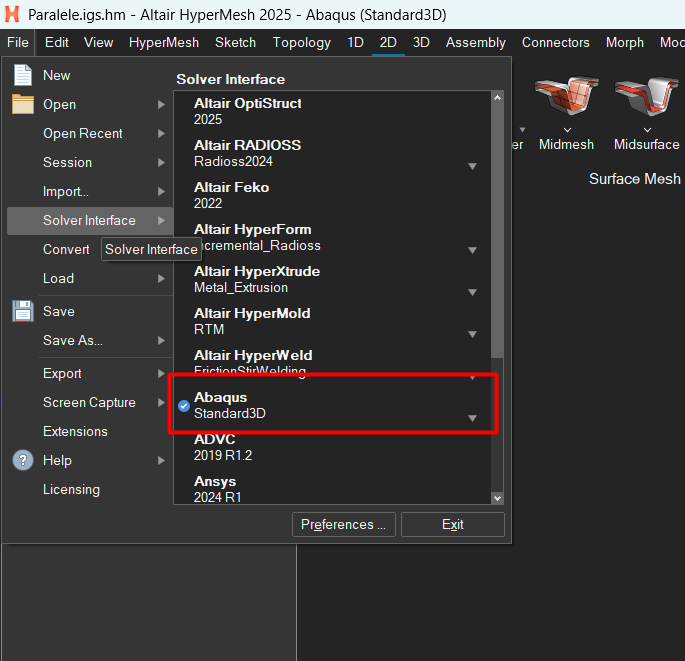685x661 pixels.
Task: Choose Extensions in the File menu
Action: tap(90, 432)
